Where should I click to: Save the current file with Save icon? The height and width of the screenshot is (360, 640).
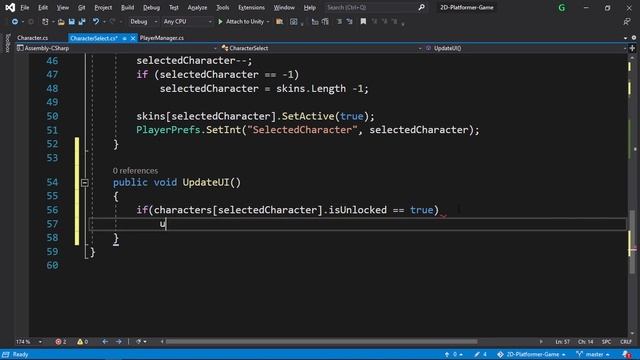click(71, 22)
